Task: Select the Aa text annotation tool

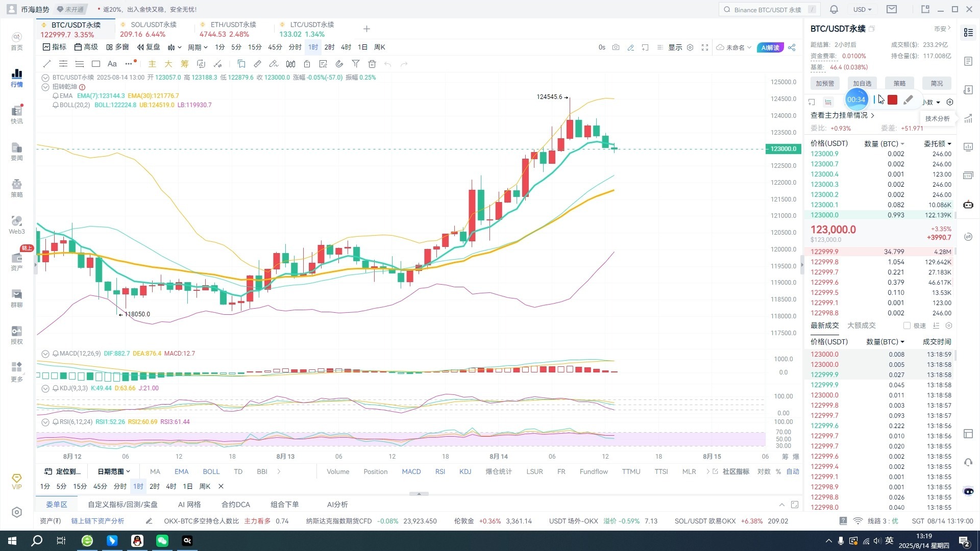Action: [112, 64]
